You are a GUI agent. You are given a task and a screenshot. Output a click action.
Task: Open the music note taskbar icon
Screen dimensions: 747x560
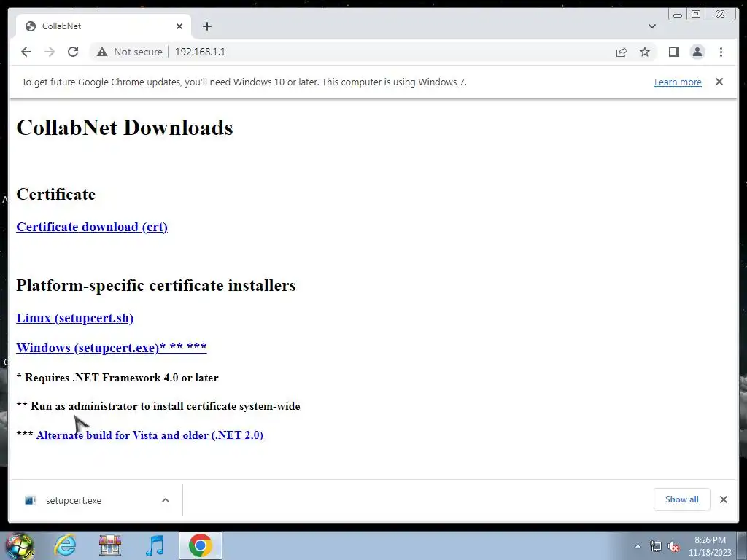(155, 545)
